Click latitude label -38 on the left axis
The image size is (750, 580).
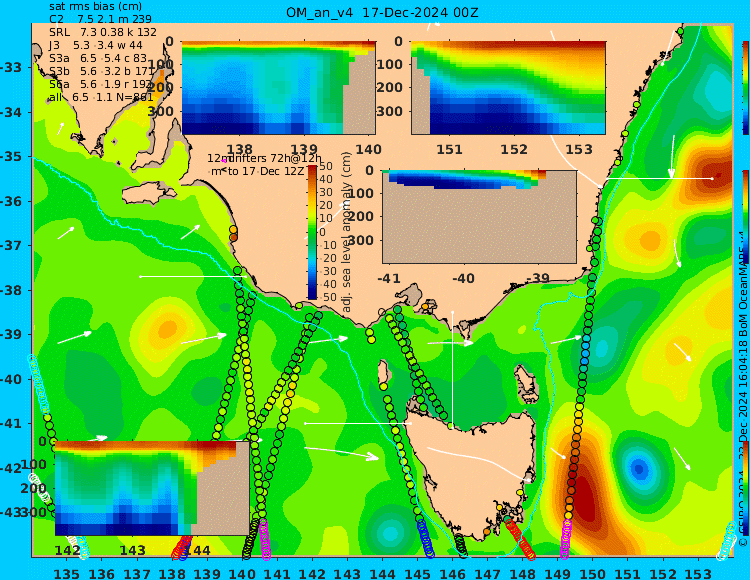11,290
